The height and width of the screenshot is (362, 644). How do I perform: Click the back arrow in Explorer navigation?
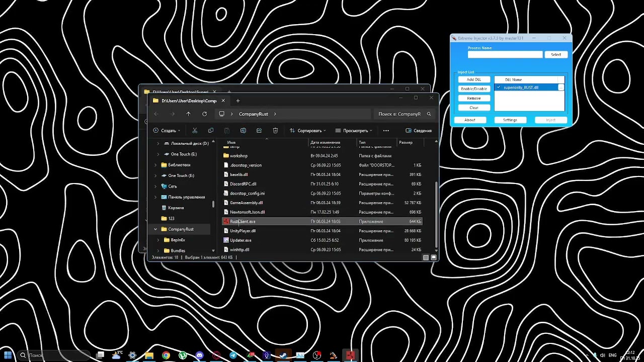click(156, 114)
